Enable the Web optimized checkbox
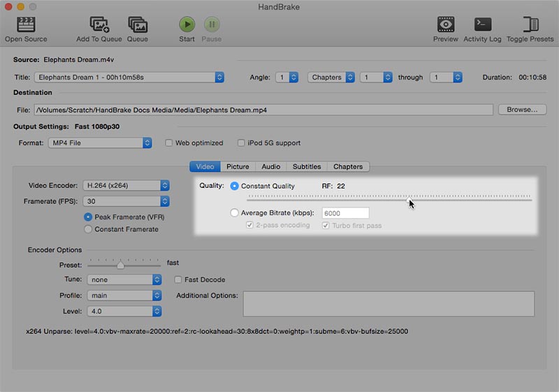The height and width of the screenshot is (392, 559). tap(169, 143)
